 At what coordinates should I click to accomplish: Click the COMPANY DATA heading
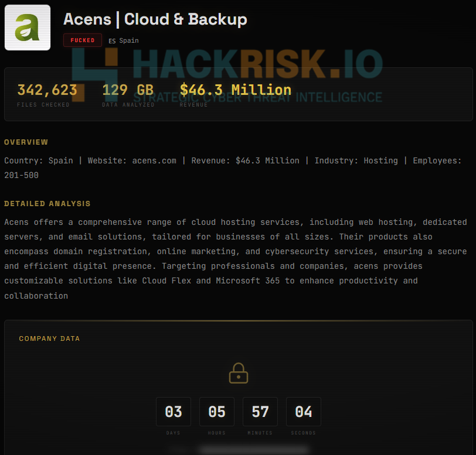[x=49, y=338]
